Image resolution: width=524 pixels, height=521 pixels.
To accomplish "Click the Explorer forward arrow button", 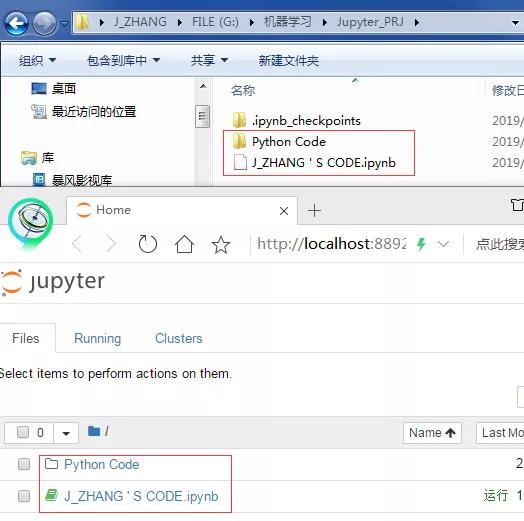I will click(44, 23).
